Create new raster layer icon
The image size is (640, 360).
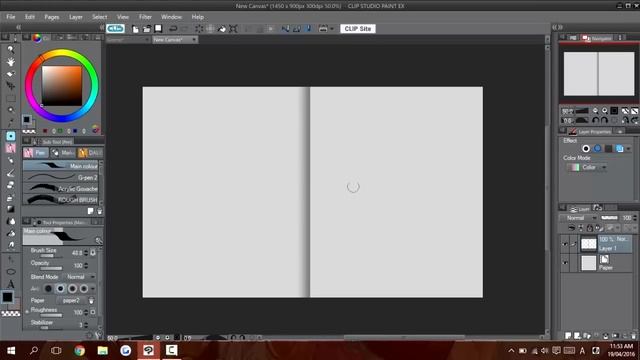coord(568,336)
